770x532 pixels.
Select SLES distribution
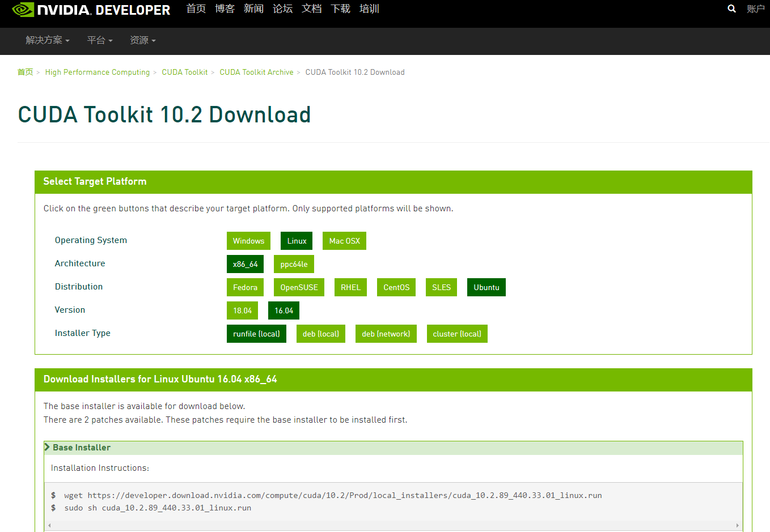441,287
